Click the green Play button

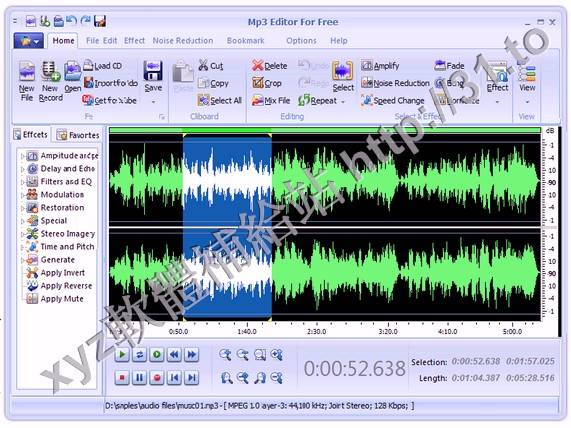(x=122, y=354)
